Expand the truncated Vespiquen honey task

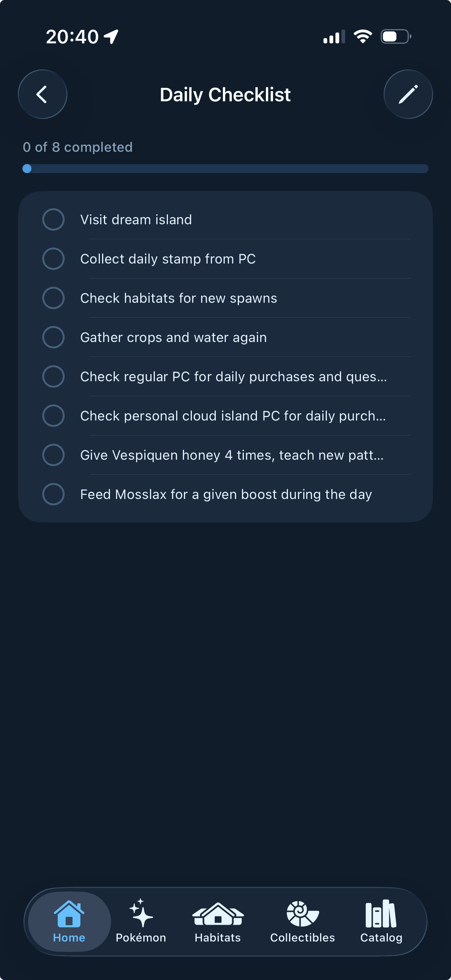(231, 455)
